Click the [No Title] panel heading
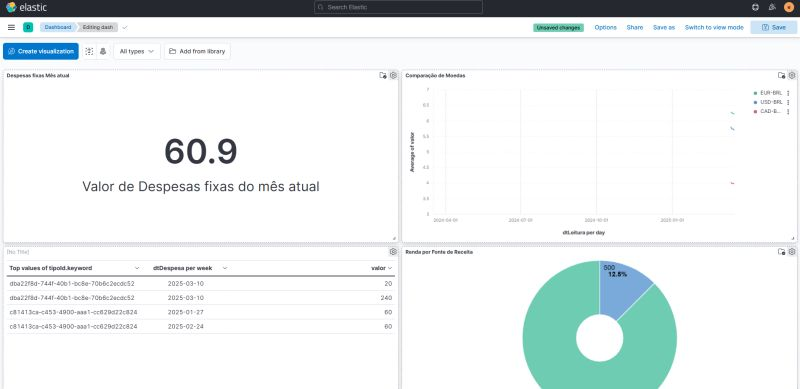Image resolution: width=800 pixels, height=389 pixels. point(18,252)
